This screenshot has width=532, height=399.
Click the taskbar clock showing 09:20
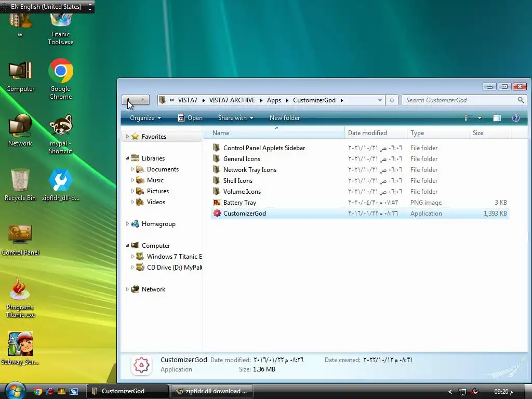503,392
